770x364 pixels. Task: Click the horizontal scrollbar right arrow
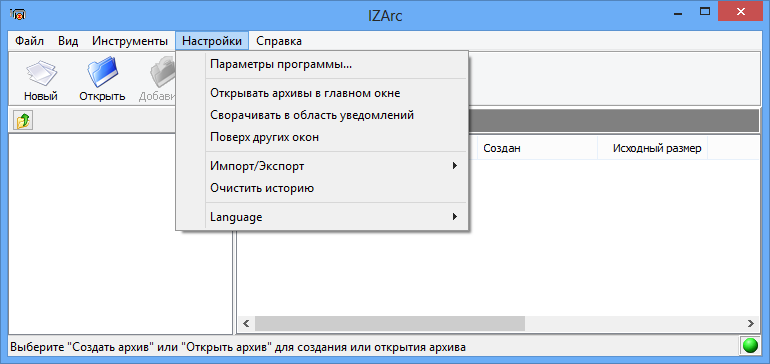click(x=750, y=323)
